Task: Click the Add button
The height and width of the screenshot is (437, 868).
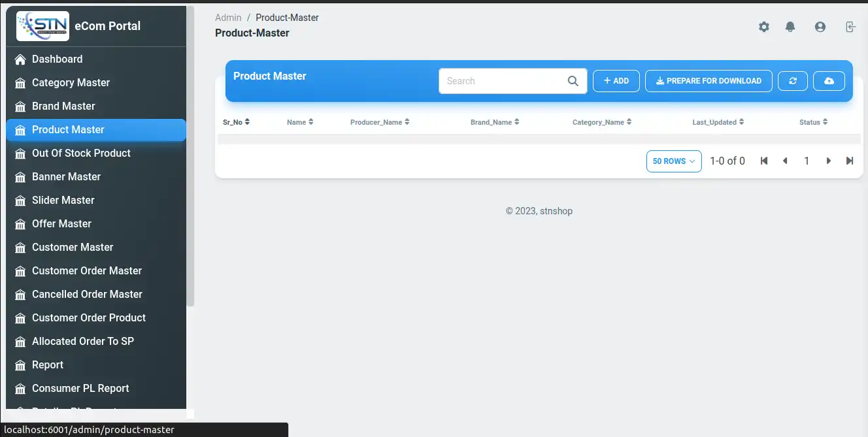Action: (616, 81)
